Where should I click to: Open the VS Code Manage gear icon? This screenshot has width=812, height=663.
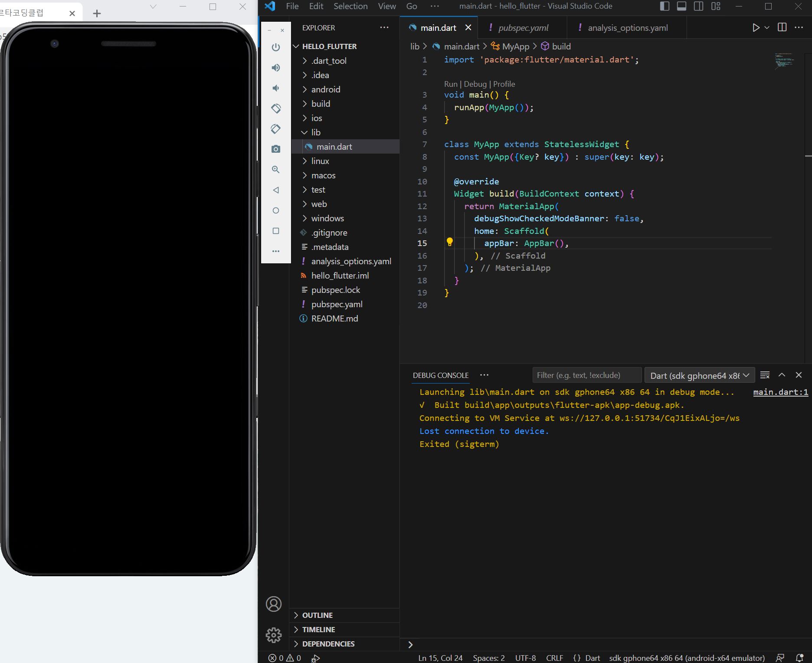pyautogui.click(x=274, y=635)
